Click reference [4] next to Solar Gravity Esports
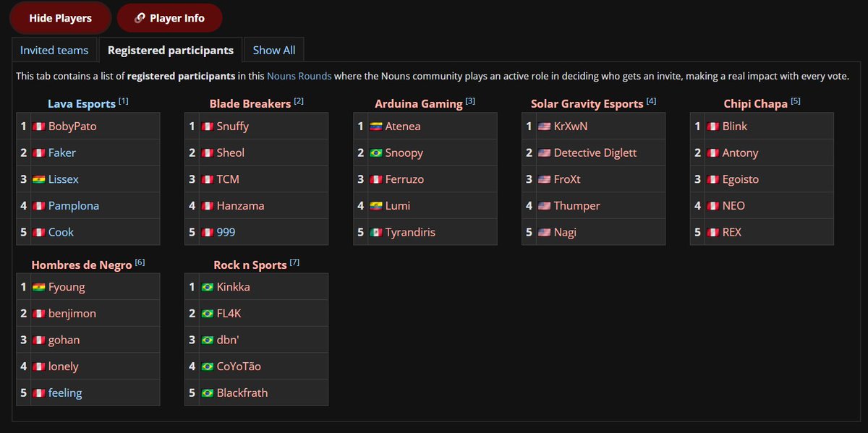Screen dimensions: 868x433 (652, 101)
